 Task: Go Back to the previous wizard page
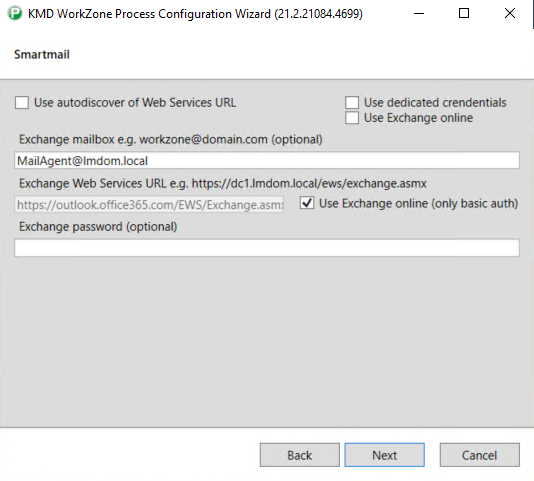click(300, 455)
